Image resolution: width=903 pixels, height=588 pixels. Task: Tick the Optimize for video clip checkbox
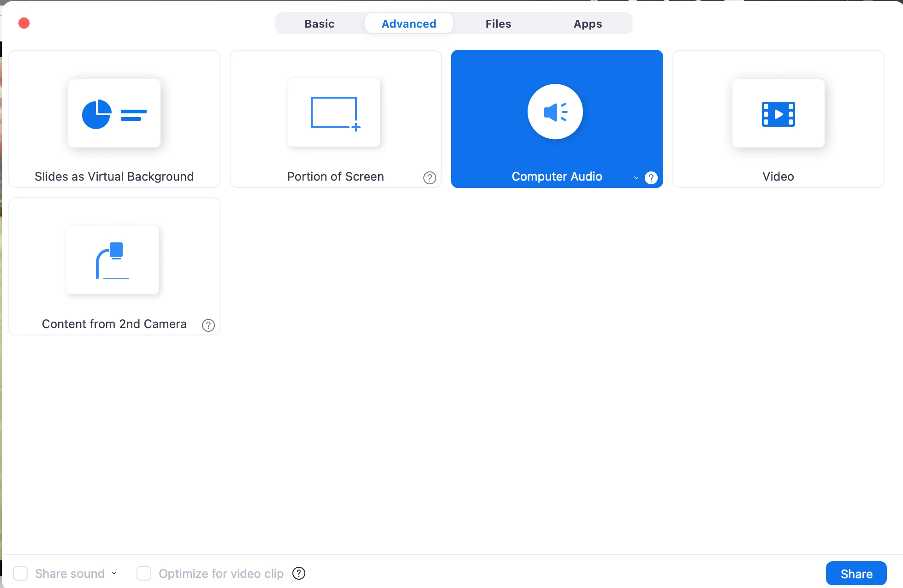(x=144, y=573)
